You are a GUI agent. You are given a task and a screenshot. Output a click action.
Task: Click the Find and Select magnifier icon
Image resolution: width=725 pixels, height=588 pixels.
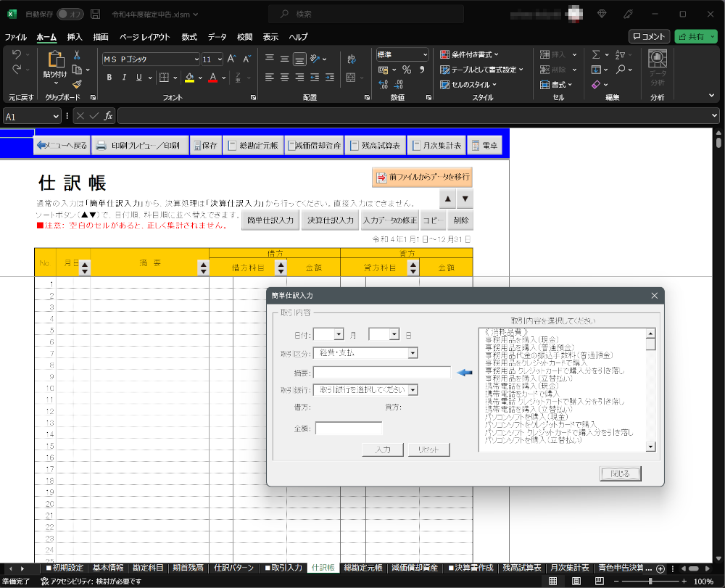(x=621, y=70)
